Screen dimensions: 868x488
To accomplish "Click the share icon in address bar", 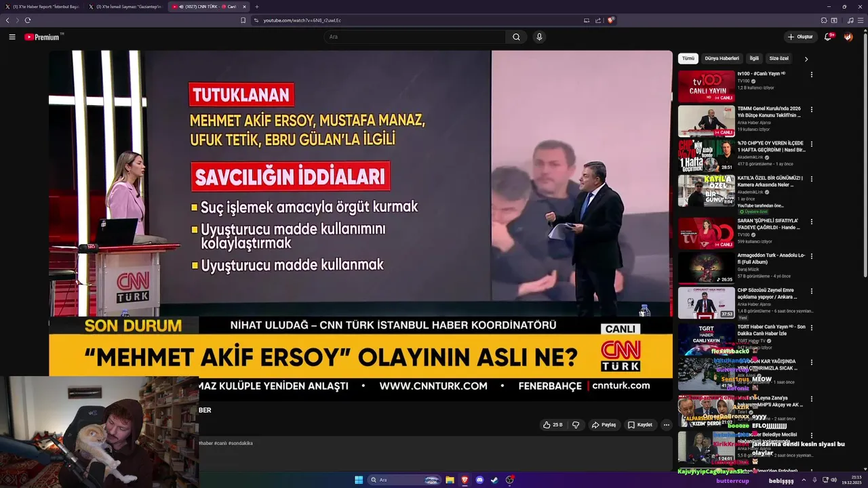I will (x=598, y=20).
